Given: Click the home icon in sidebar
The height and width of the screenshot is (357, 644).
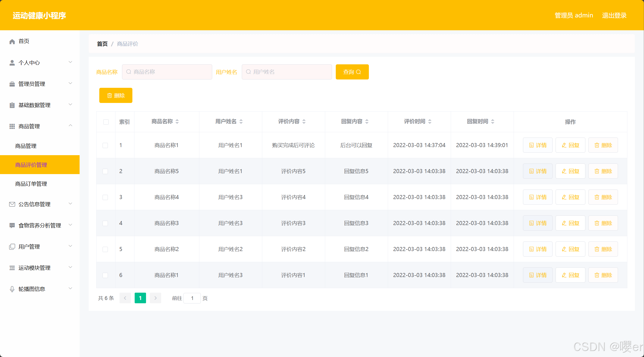Looking at the screenshot, I should click(x=12, y=41).
